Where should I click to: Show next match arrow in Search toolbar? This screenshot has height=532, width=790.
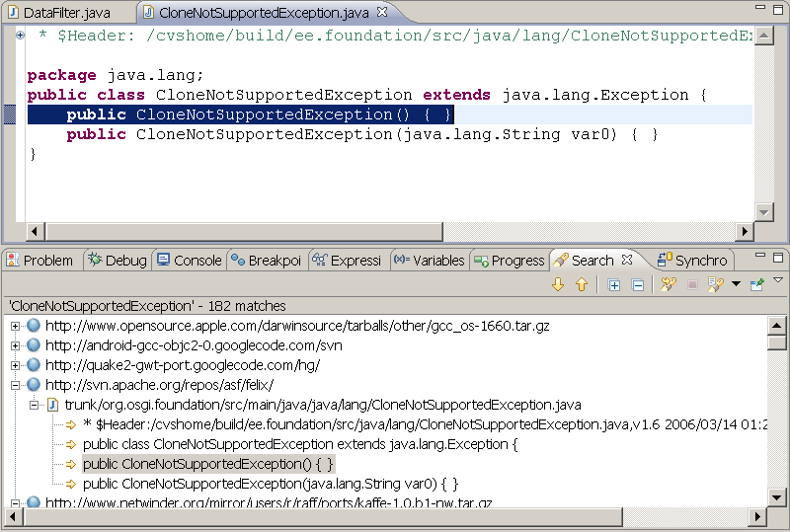tap(558, 285)
